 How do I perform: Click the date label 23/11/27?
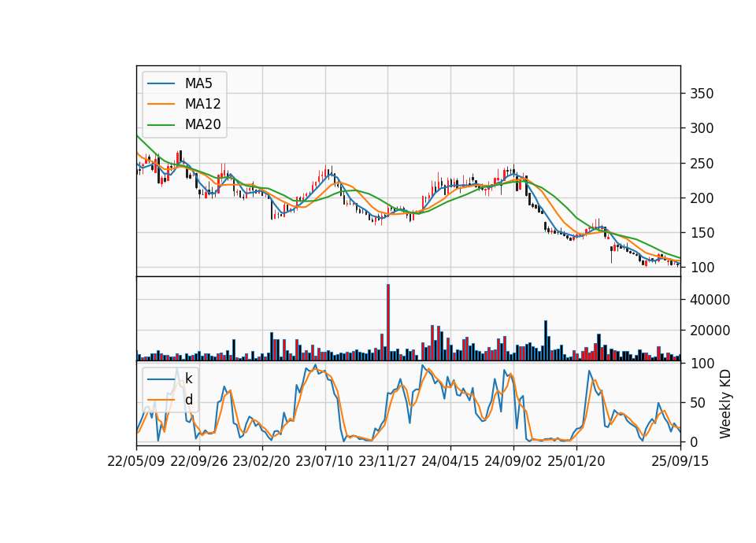(387, 461)
